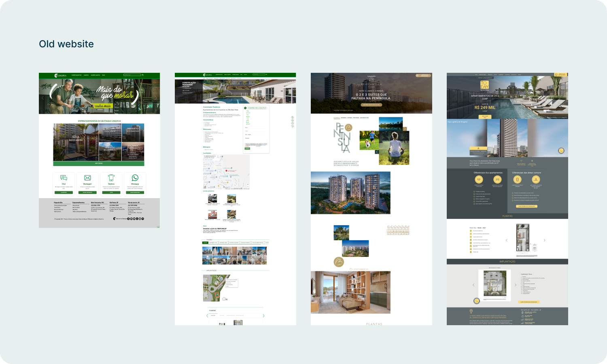Click the Canopus logo on the homepage mockup
Screen dimensions: 607x364
tap(60, 75)
